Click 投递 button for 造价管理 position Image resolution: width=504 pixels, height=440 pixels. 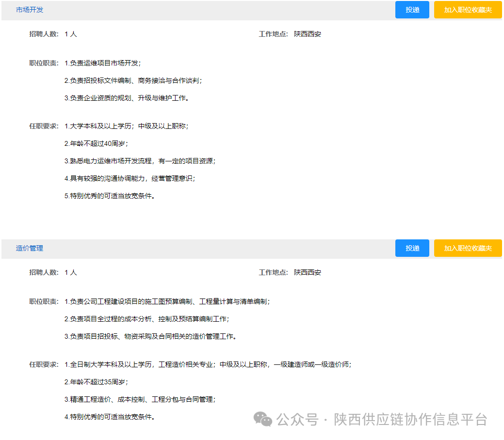click(x=412, y=248)
